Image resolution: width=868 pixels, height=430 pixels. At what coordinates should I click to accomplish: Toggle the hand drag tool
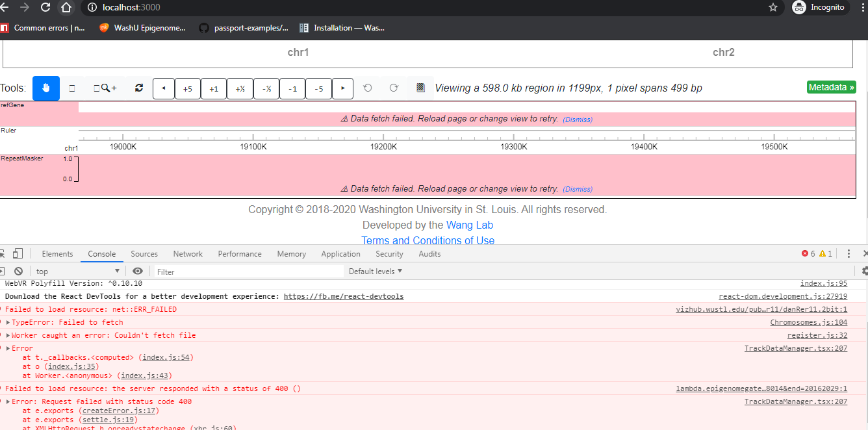[x=45, y=88]
